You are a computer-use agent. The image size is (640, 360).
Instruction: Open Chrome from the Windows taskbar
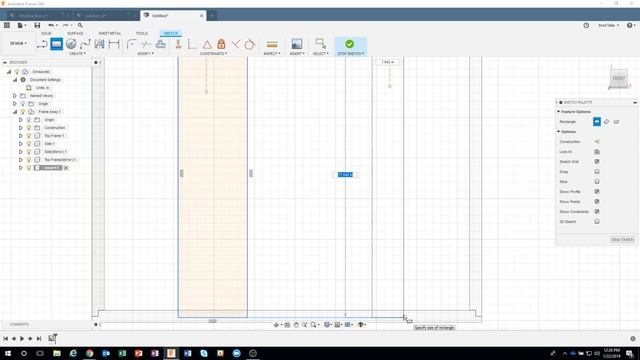(89, 353)
